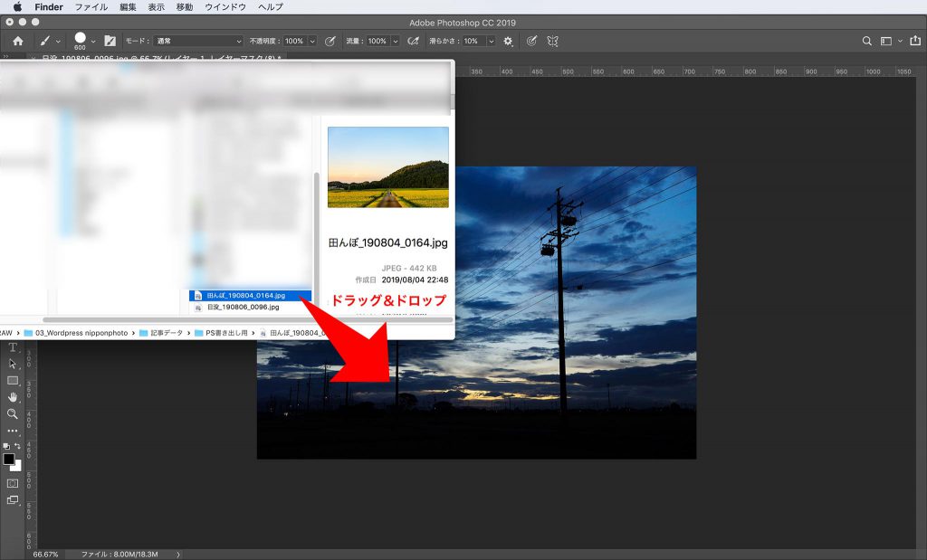Open the 不透明度 opacity slider arrow
Screen dimensions: 927x560
pyautogui.click(x=312, y=41)
